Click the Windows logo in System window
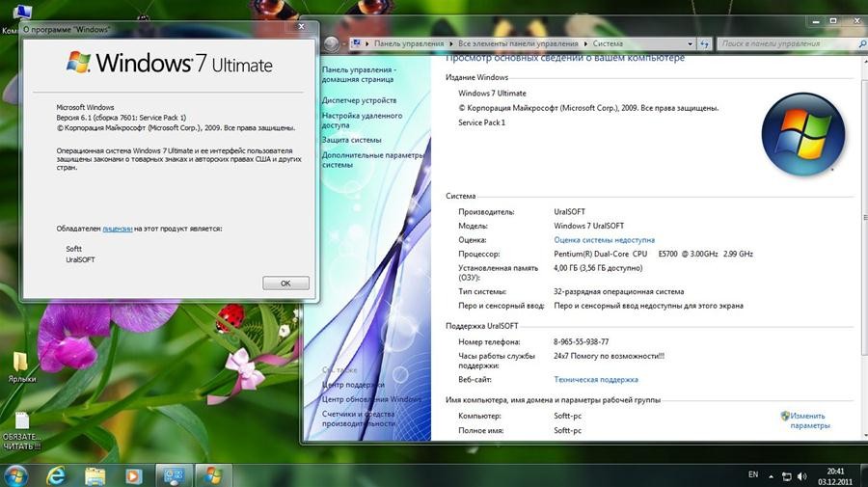Viewport: 868px width, 487px height. point(802,134)
